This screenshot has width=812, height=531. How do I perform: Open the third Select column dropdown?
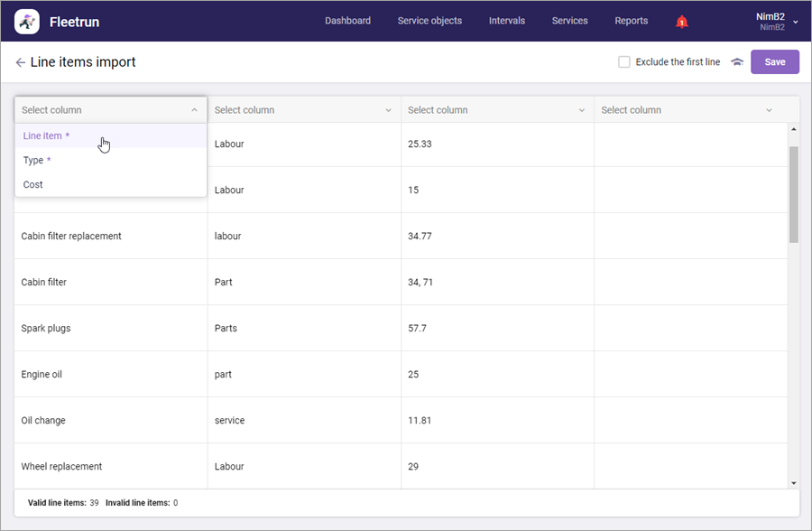[x=497, y=110]
